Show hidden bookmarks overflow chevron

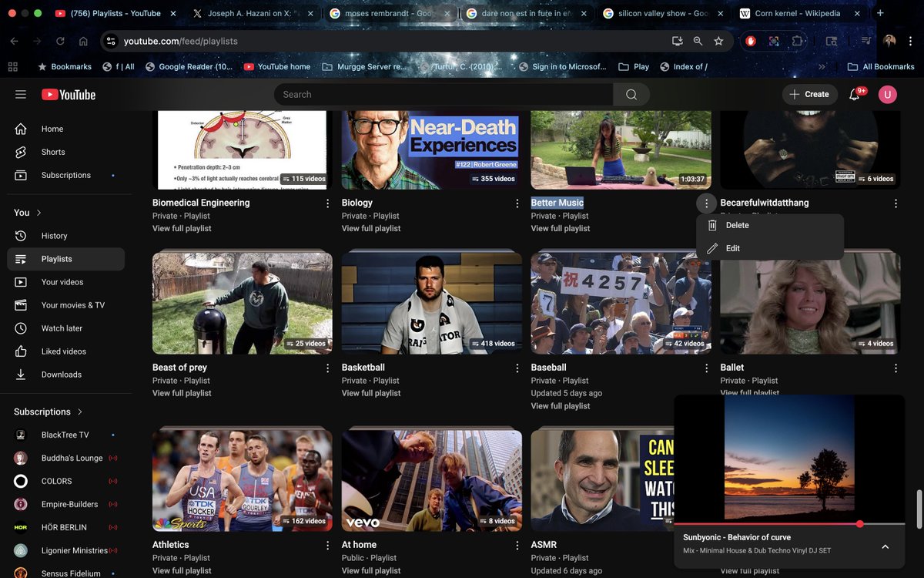tap(822, 67)
